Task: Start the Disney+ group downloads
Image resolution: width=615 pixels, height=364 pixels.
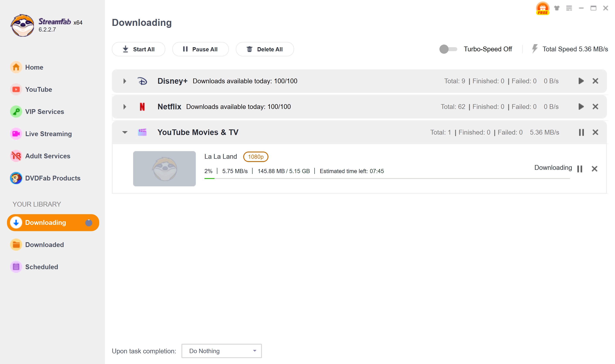Action: tap(581, 81)
